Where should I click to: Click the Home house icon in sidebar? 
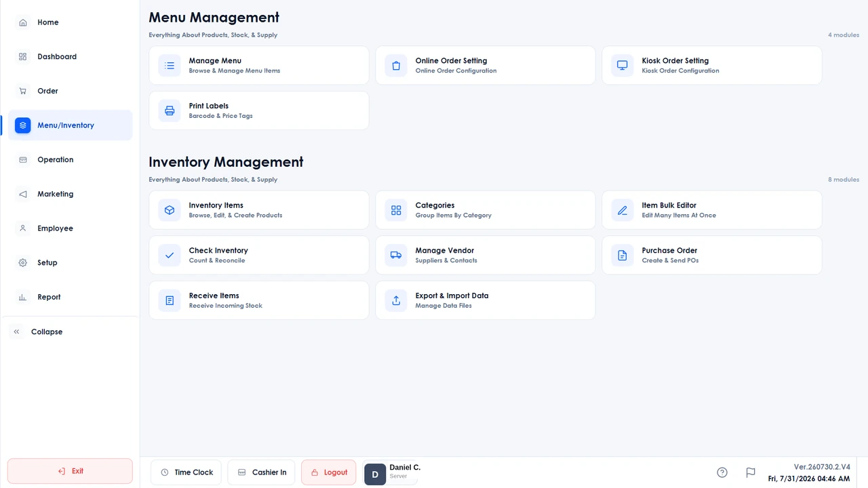coord(23,22)
